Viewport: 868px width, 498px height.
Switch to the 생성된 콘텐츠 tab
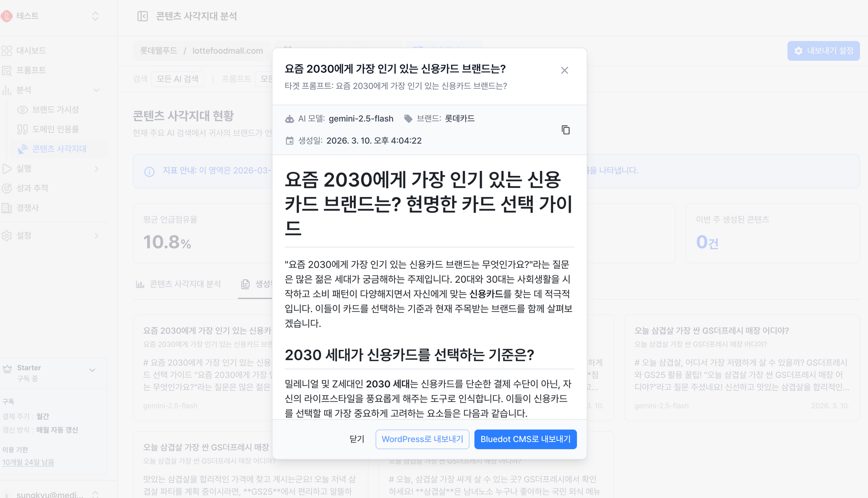point(256,284)
